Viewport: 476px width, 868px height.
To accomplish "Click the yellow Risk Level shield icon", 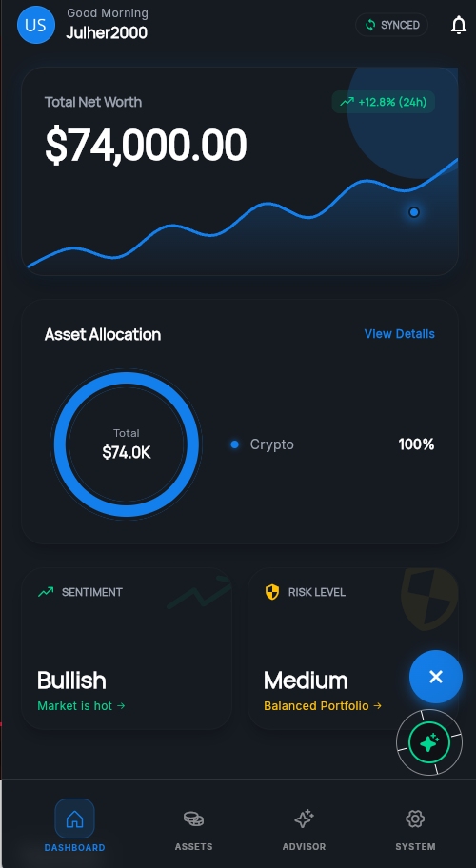I will click(271, 592).
